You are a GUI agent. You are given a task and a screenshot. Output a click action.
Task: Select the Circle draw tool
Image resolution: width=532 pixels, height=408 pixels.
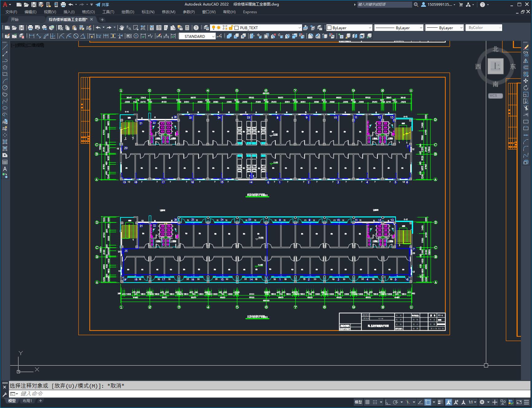5,88
